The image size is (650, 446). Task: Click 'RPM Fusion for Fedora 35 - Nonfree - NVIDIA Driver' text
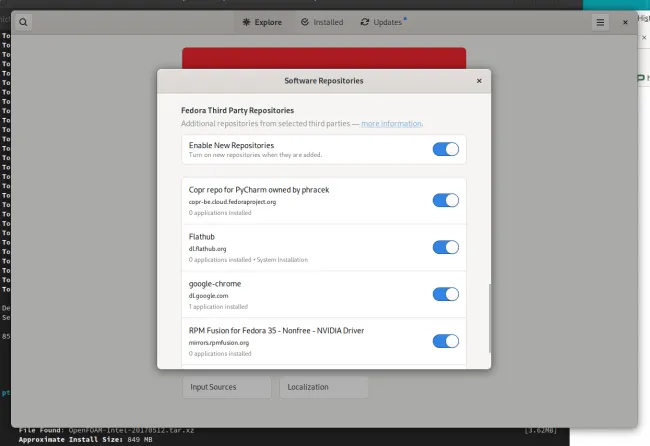click(x=276, y=331)
